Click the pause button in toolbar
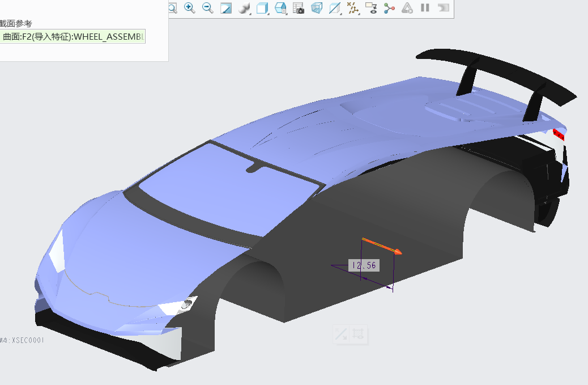Screen dimensions: 588x385 tap(425, 7)
